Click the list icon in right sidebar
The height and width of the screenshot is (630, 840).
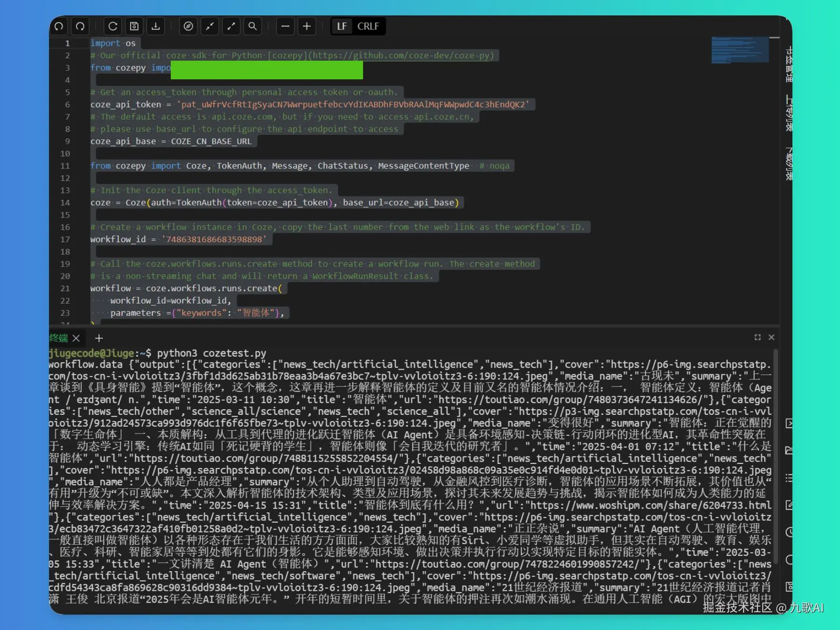[789, 478]
